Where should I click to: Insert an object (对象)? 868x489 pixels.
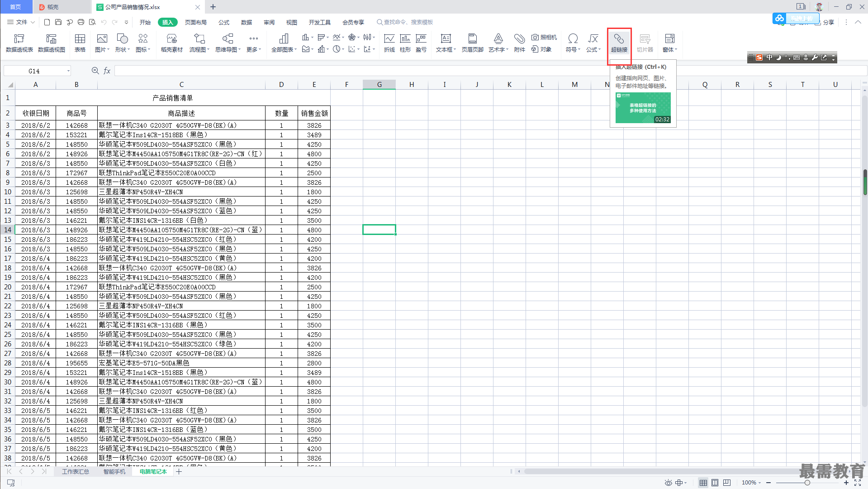[x=541, y=49]
